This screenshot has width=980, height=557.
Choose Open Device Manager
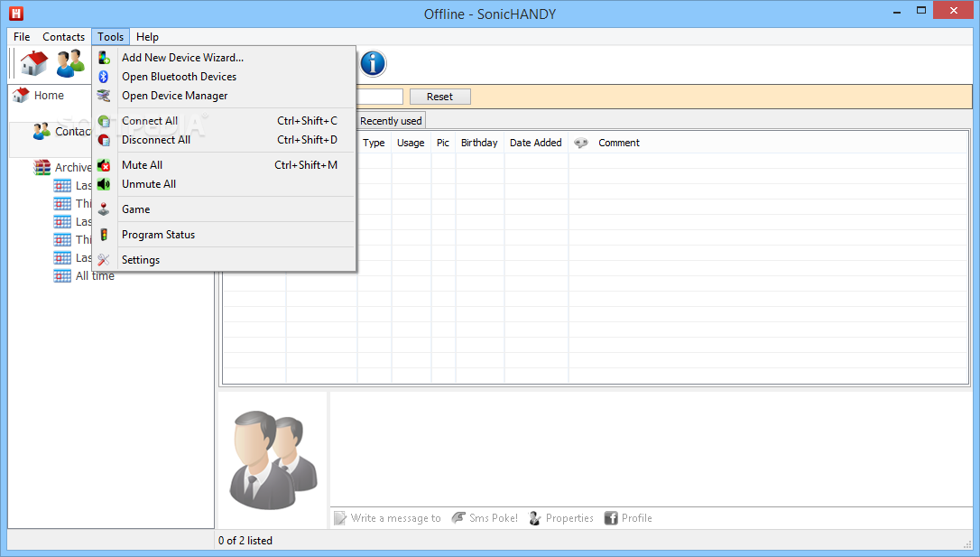click(x=224, y=96)
